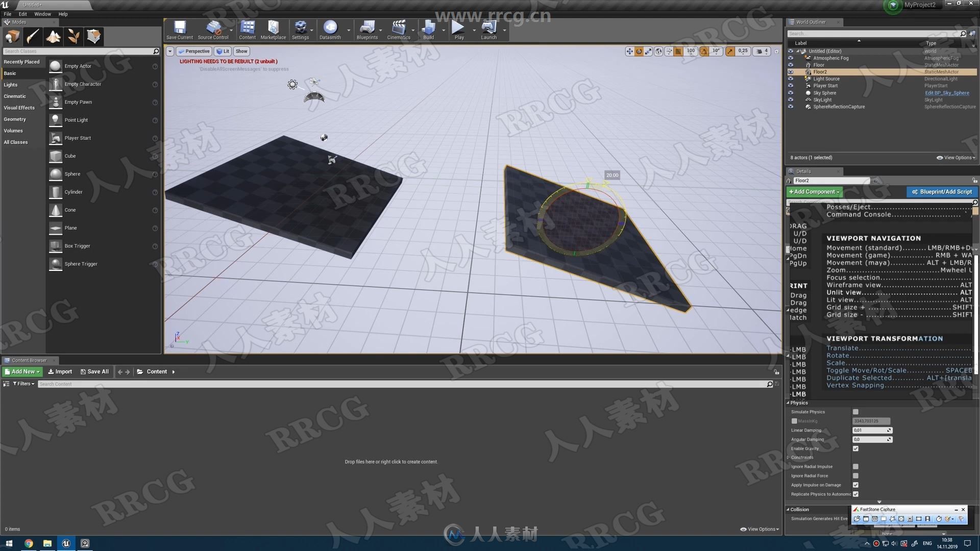The height and width of the screenshot is (551, 980).
Task: Toggle Replicate Physics to Autonomy
Action: point(855,494)
